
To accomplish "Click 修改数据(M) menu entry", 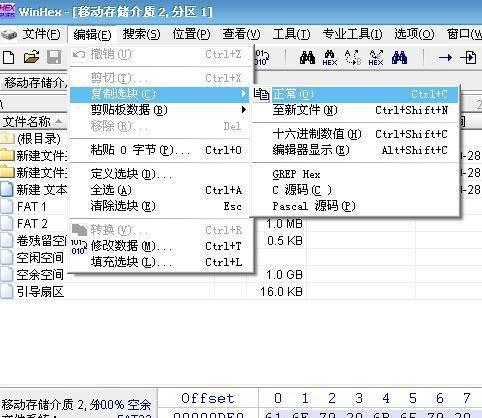I will tap(160, 246).
